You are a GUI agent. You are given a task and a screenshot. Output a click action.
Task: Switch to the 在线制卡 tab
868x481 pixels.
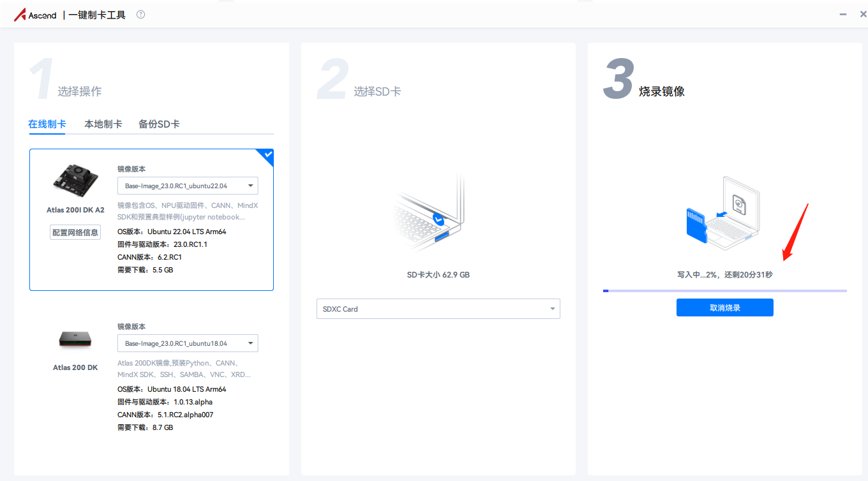[x=47, y=124]
